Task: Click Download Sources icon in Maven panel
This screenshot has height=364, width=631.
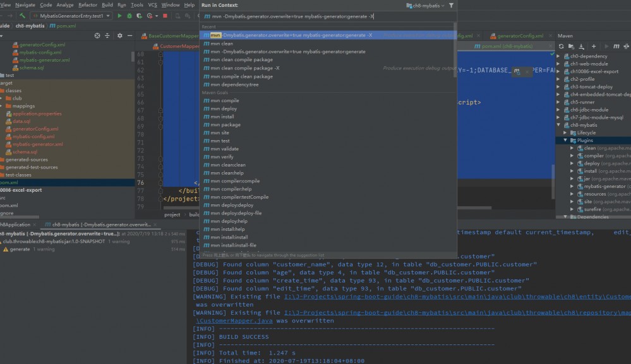Action: point(581,46)
